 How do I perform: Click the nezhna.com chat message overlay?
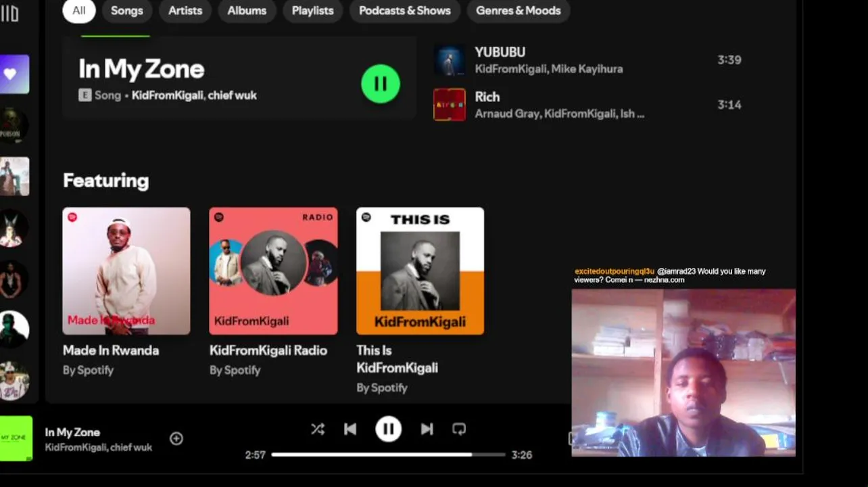point(670,275)
